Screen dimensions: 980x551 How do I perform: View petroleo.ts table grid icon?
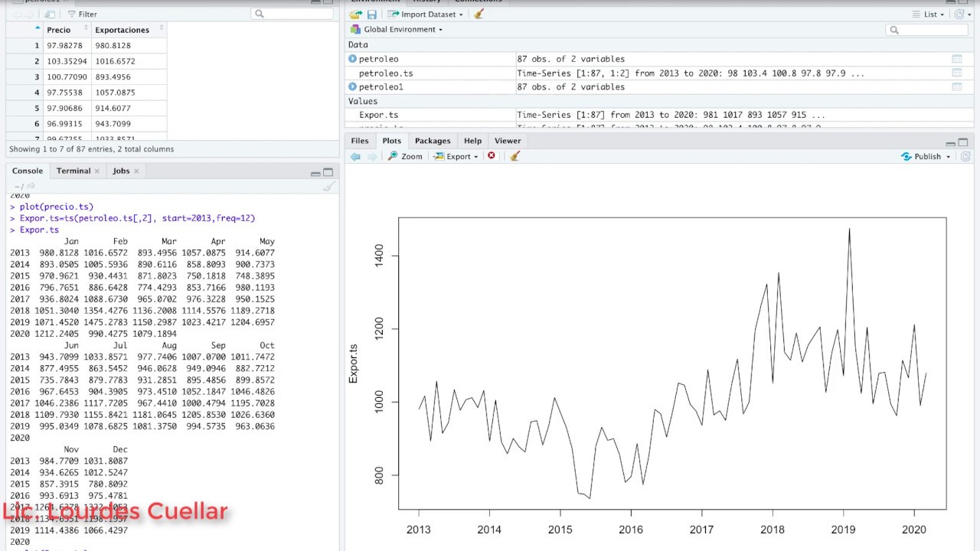click(956, 73)
